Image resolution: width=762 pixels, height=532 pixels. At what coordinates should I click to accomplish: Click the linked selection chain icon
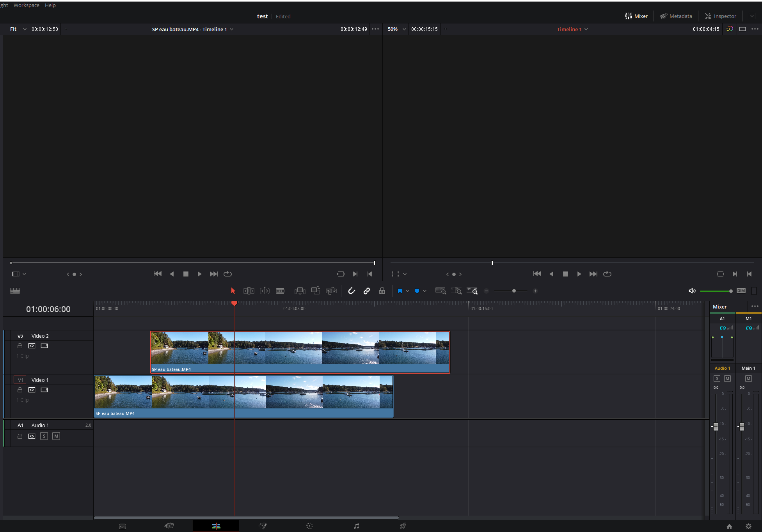pyautogui.click(x=367, y=291)
